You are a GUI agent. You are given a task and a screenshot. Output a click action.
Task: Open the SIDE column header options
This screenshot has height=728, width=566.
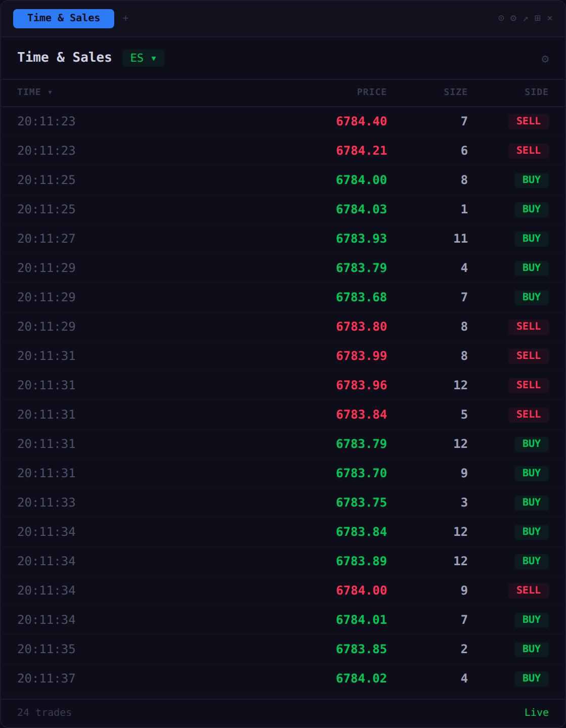(x=537, y=92)
